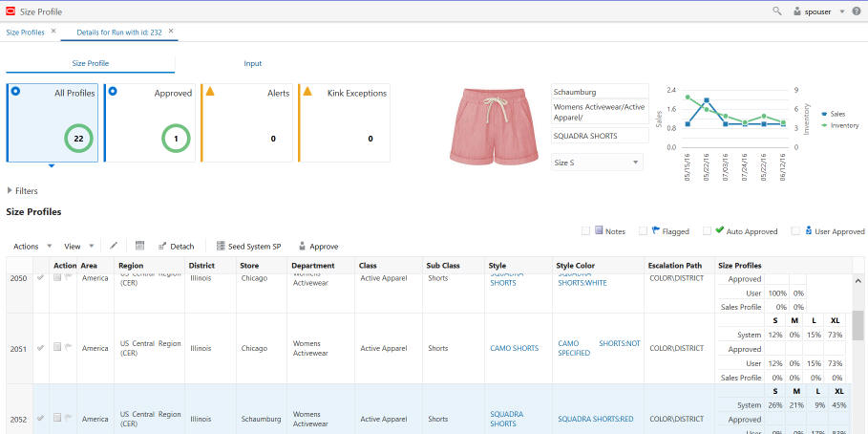Select the Kink Exceptions tile
The image size is (868, 434).
(344, 122)
